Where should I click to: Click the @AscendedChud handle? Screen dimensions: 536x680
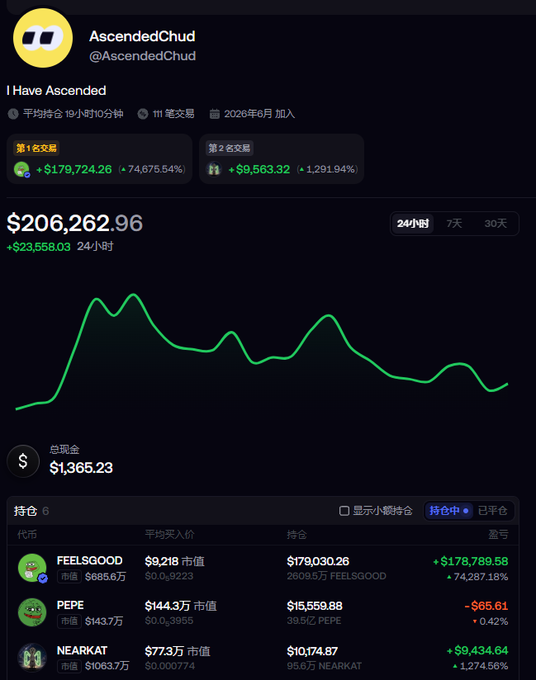click(x=142, y=56)
